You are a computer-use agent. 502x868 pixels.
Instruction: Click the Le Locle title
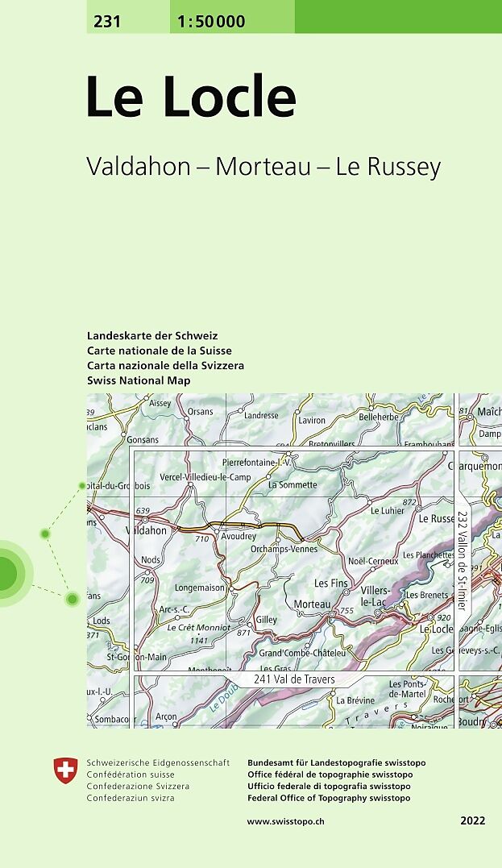tap(191, 98)
